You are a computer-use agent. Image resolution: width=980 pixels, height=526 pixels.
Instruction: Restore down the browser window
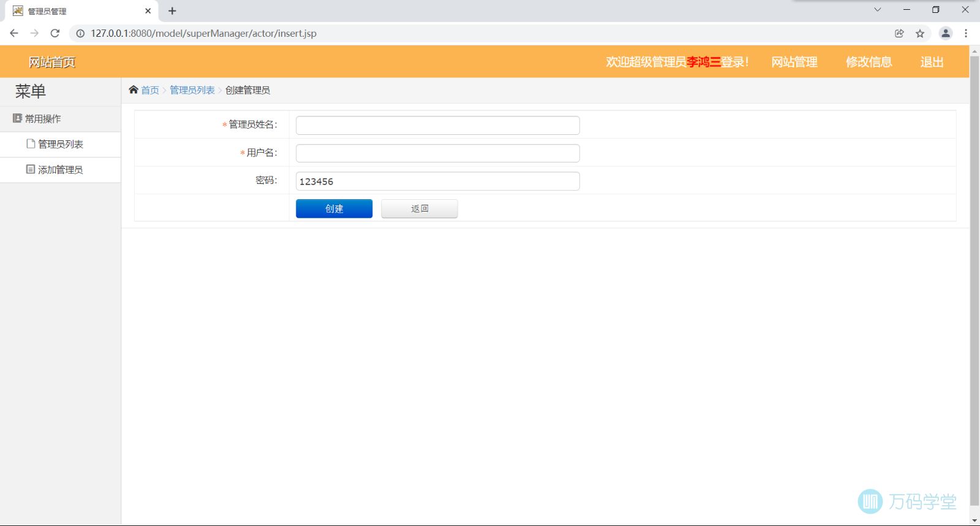click(935, 10)
